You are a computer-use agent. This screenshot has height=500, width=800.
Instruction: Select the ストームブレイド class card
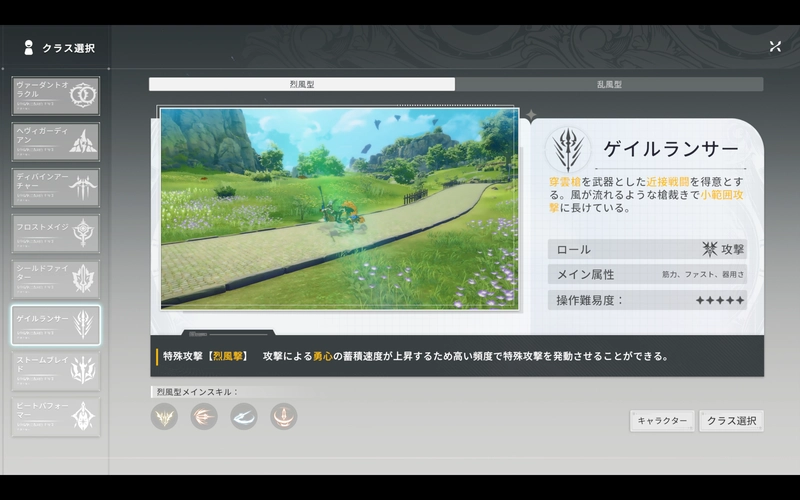click(56, 371)
